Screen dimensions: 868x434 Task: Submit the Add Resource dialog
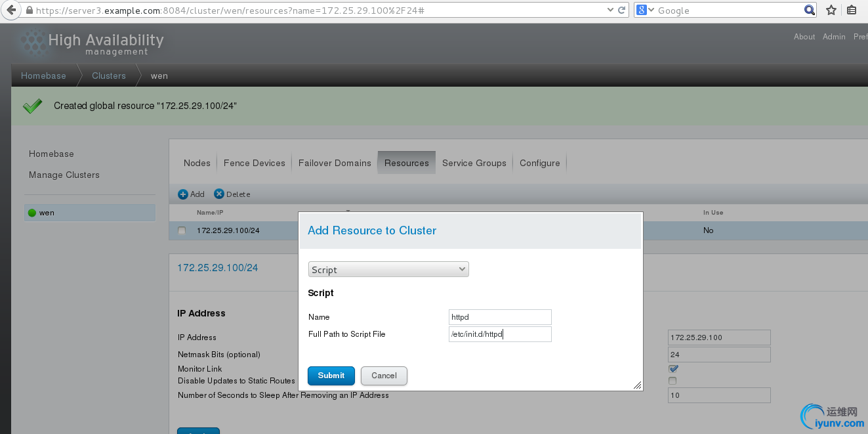click(331, 376)
